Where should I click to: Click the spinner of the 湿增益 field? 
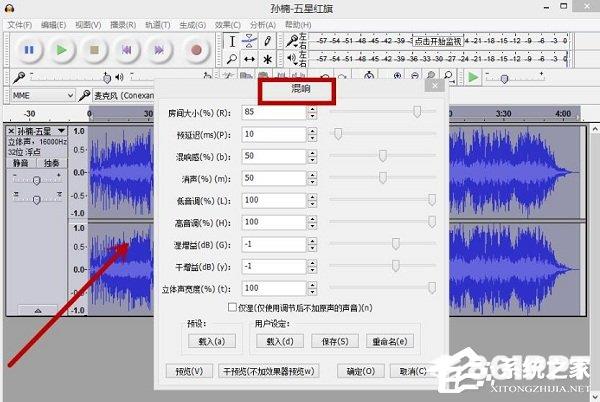click(x=312, y=244)
